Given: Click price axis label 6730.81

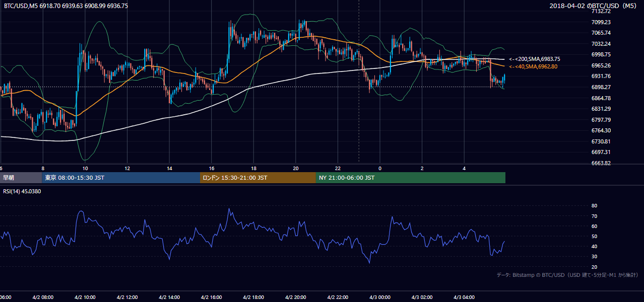Looking at the screenshot, I should [601, 141].
